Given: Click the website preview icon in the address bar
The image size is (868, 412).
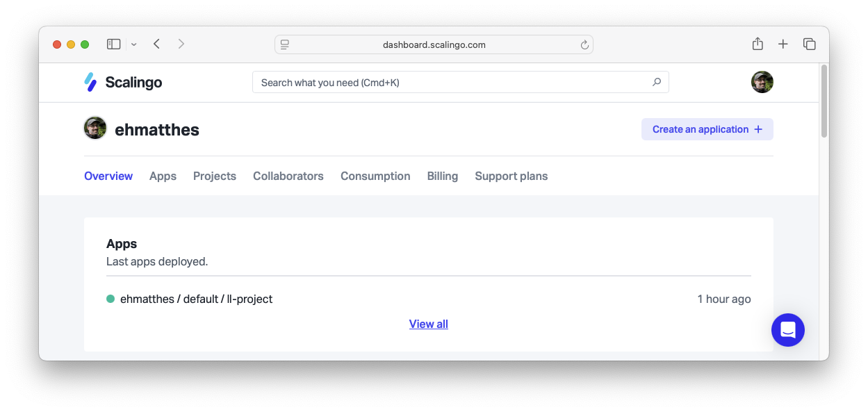Looking at the screenshot, I should (284, 44).
